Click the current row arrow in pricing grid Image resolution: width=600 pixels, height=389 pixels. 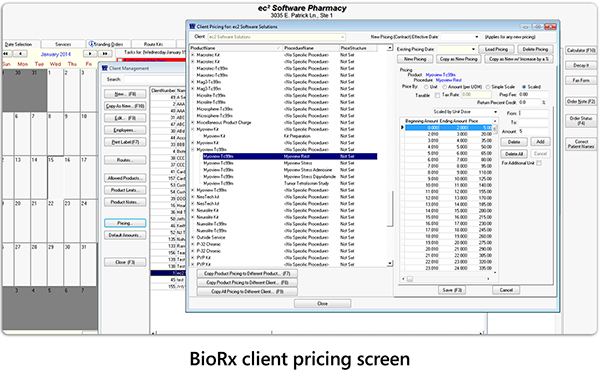click(x=402, y=127)
